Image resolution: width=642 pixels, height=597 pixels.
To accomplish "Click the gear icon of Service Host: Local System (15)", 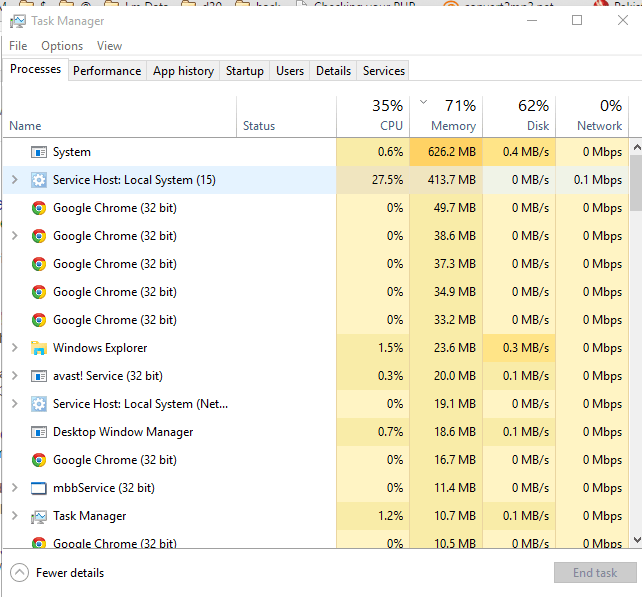I will 39,180.
